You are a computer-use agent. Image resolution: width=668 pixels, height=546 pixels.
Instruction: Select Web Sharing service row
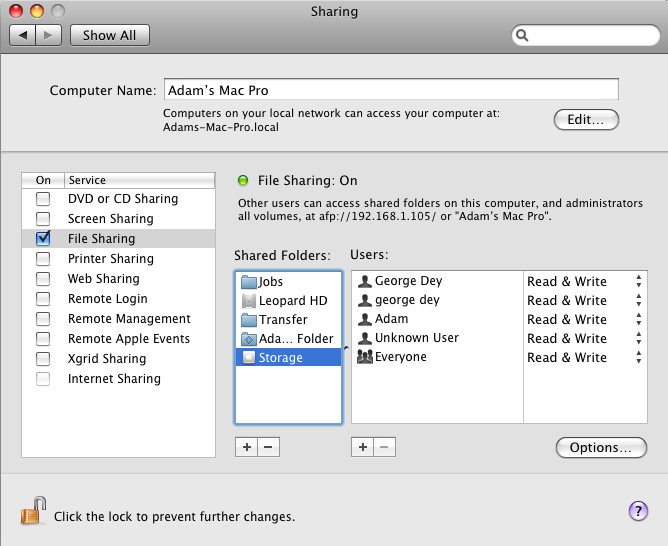coord(118,279)
